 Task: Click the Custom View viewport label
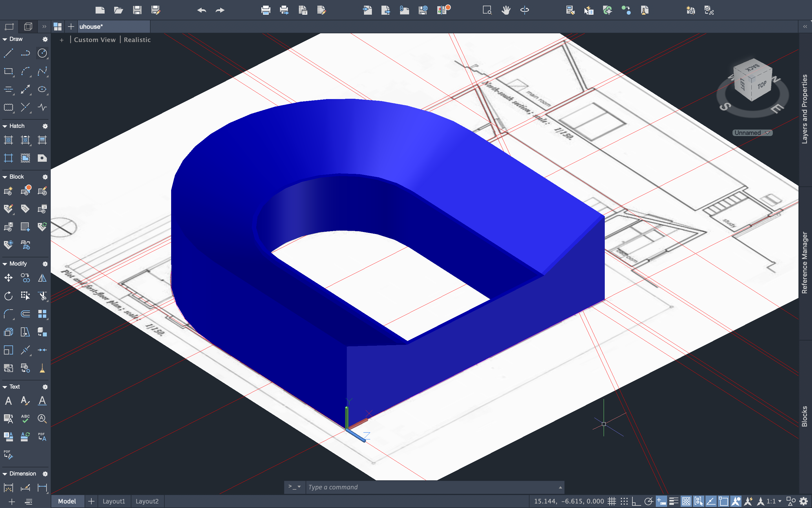(95, 40)
